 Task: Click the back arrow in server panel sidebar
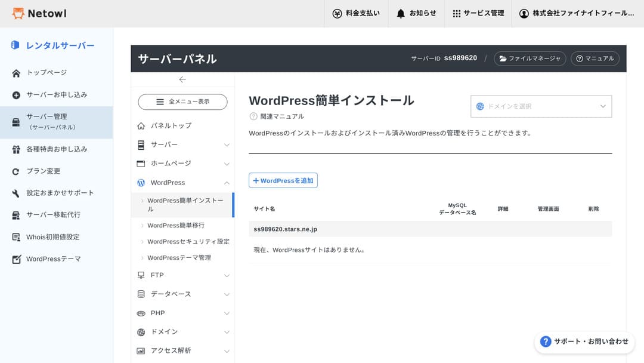tap(182, 79)
